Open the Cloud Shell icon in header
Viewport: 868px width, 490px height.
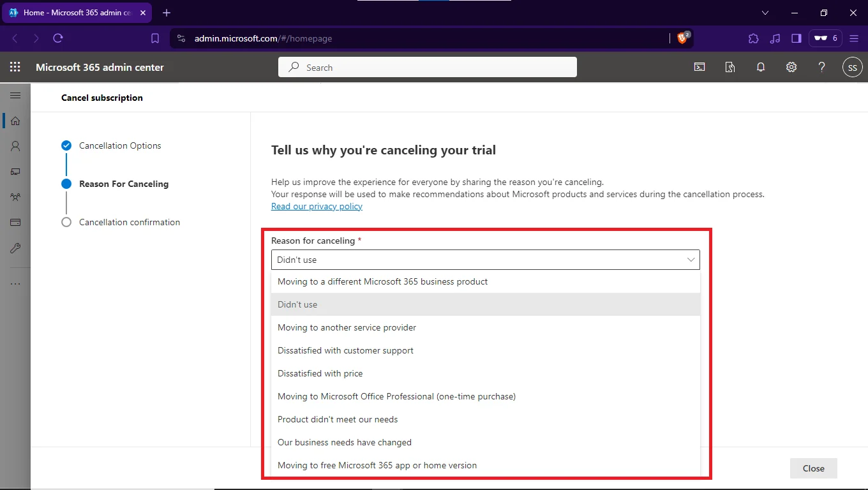[700, 67]
